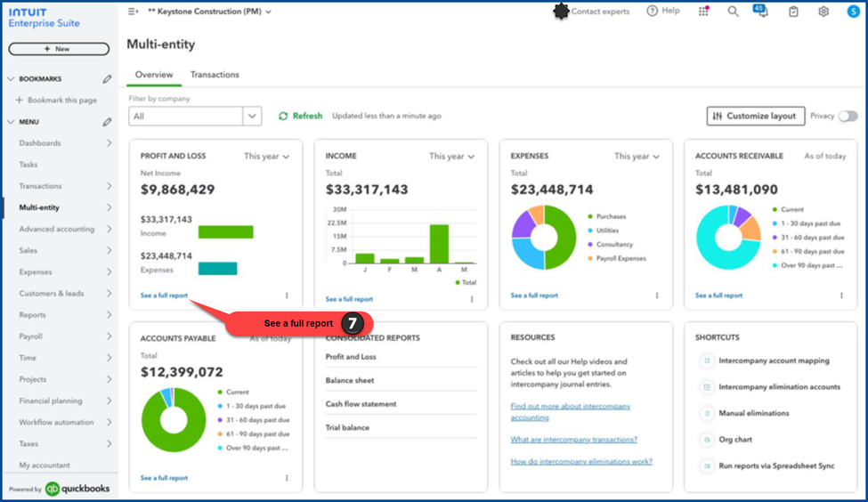Open What are intercompany transactions link

[x=574, y=440]
